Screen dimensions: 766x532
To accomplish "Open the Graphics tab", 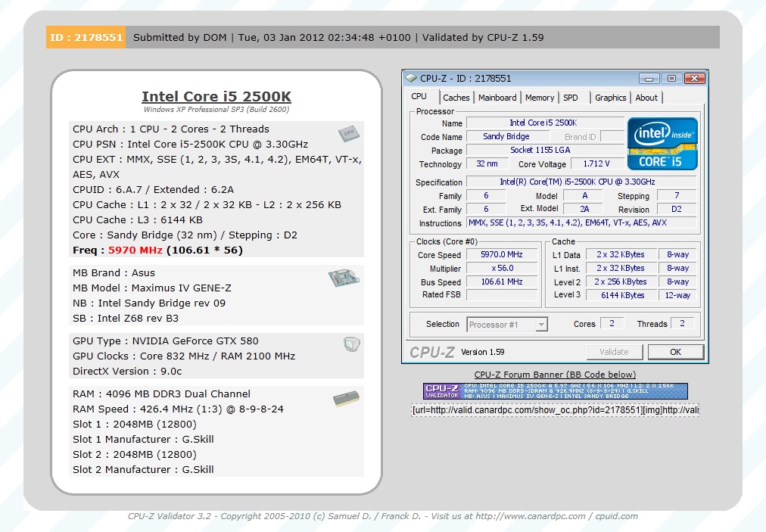I will [x=610, y=98].
